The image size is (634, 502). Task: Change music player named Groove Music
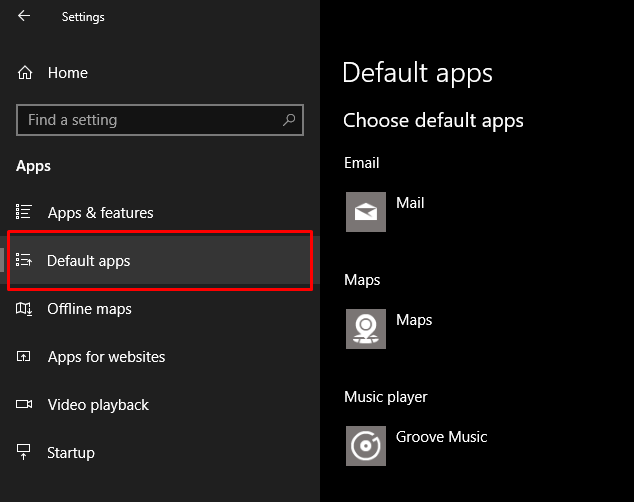tap(441, 437)
